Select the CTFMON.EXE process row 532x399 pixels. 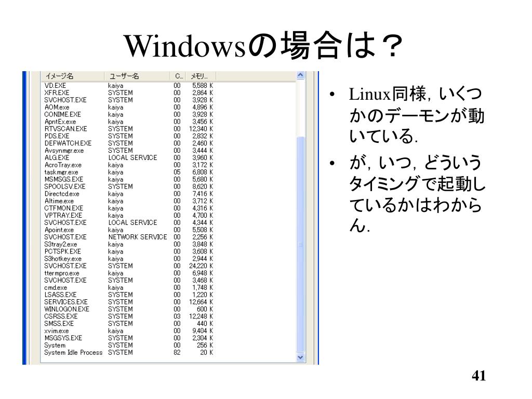coord(129,208)
